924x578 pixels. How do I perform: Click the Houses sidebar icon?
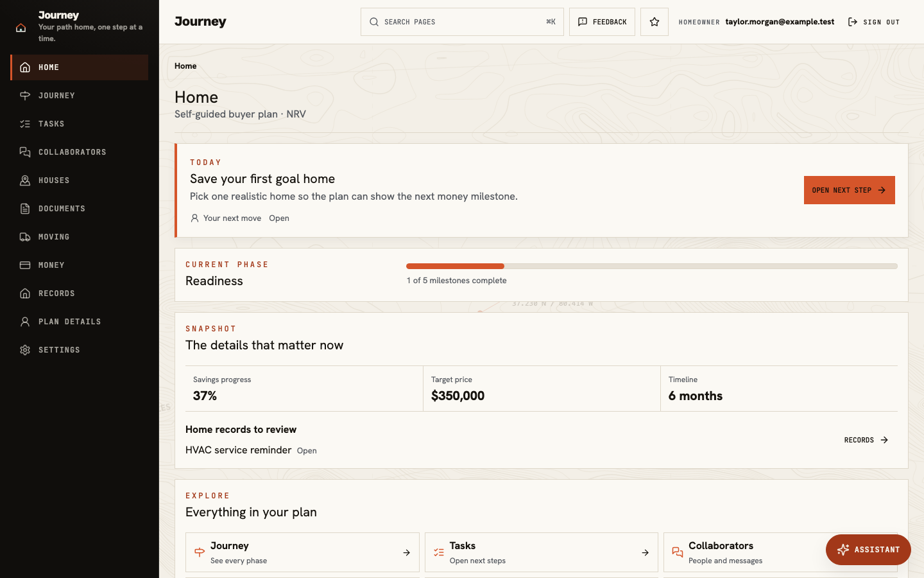[25, 180]
